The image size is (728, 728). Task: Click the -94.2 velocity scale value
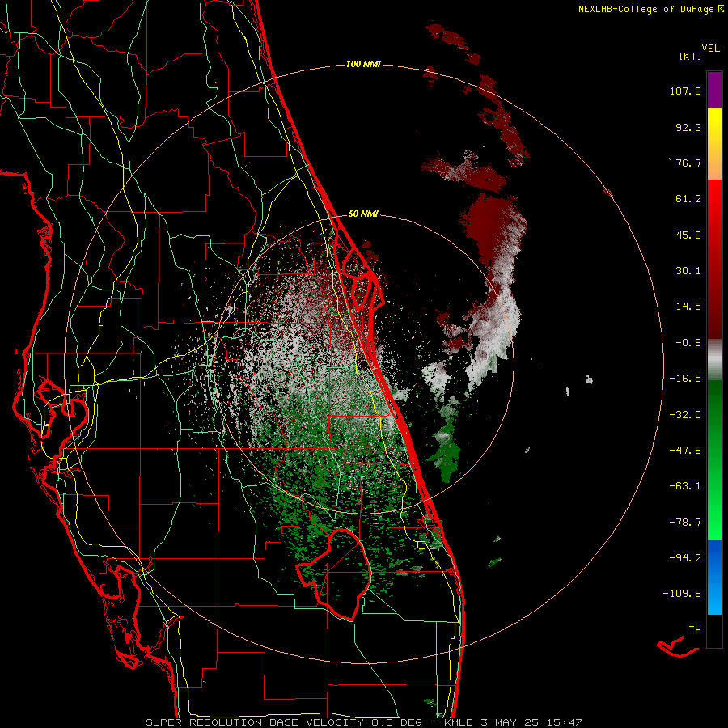point(685,557)
